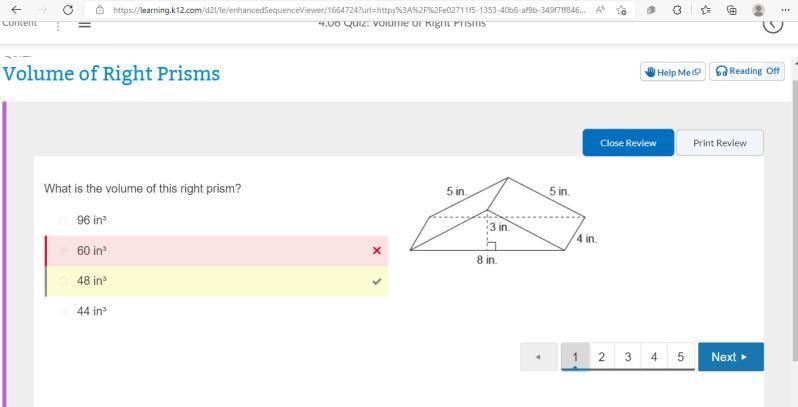
Task: Open browser extensions puzzle icon
Action: pyautogui.click(x=677, y=10)
